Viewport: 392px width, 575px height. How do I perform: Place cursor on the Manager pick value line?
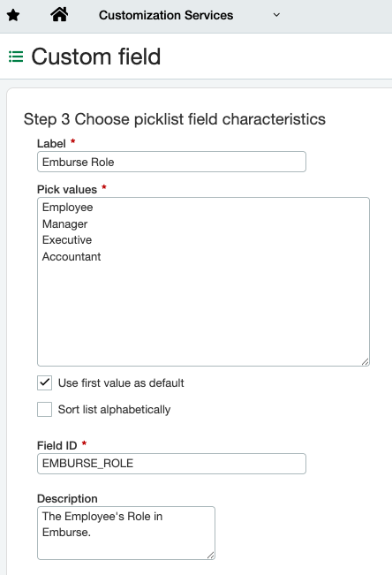tap(65, 223)
